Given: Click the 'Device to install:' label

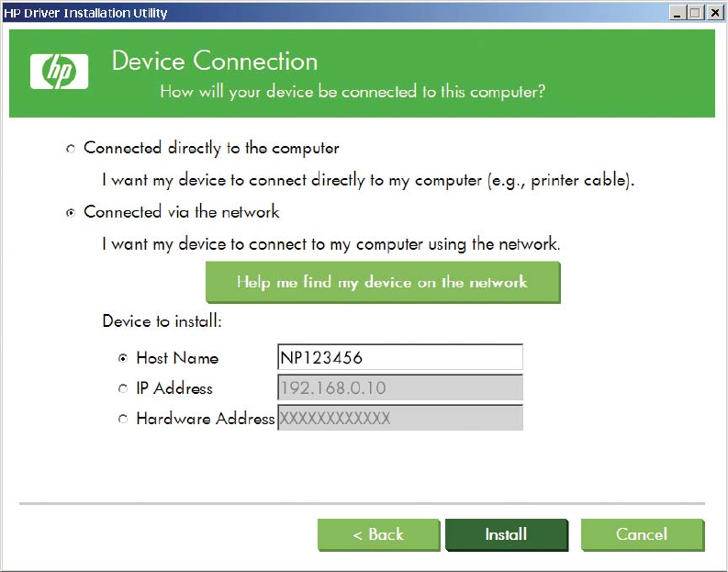Looking at the screenshot, I should [x=162, y=322].
